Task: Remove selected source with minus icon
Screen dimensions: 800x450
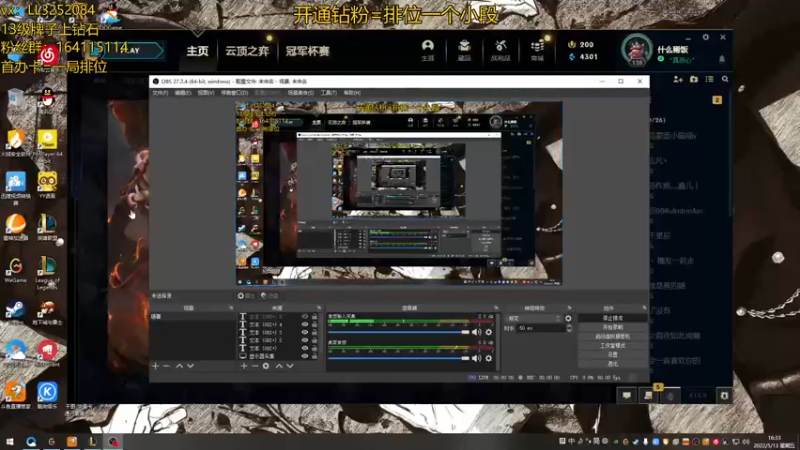Action: tap(255, 366)
